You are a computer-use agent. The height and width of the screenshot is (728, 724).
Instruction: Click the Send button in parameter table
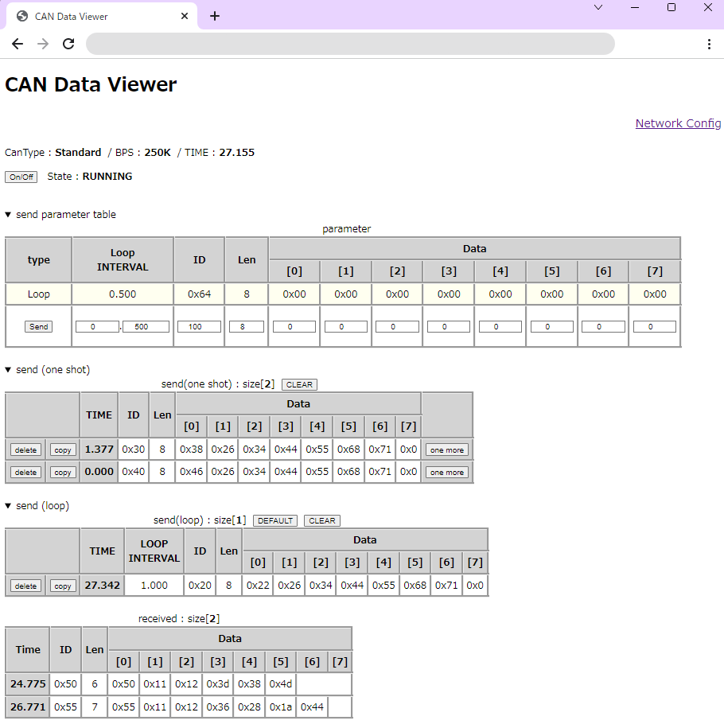pos(38,326)
